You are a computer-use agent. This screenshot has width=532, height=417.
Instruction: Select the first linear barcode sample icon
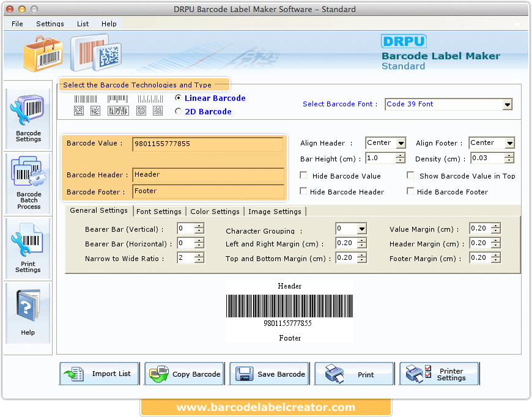(x=86, y=99)
